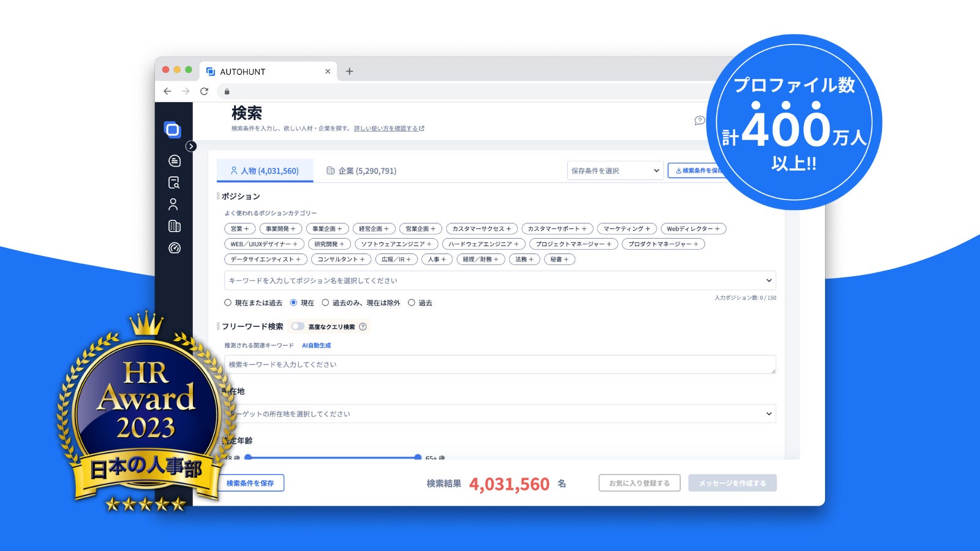Open the search page sidebar icon
The width and height of the screenshot is (980, 551).
pyautogui.click(x=174, y=182)
